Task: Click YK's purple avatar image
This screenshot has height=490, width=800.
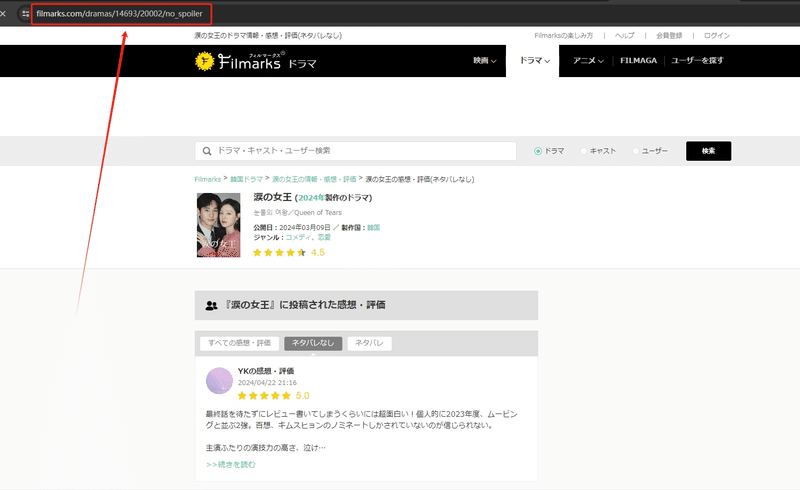Action: click(x=219, y=381)
